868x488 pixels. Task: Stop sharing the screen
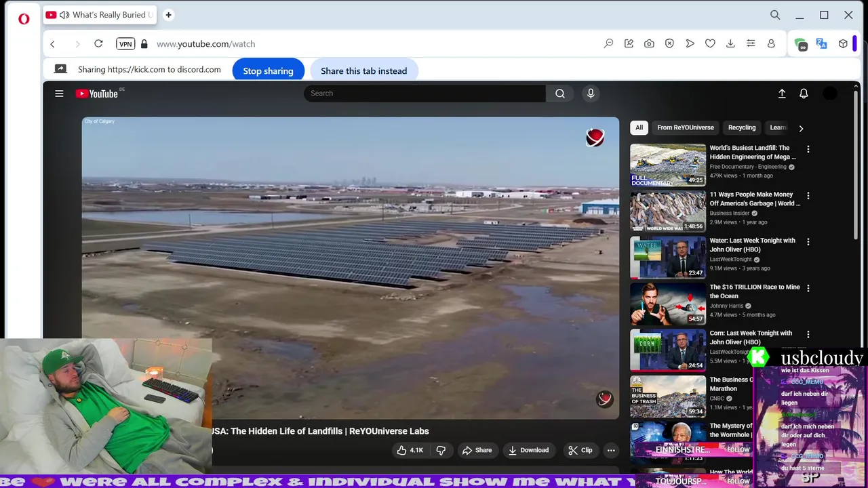pos(269,70)
